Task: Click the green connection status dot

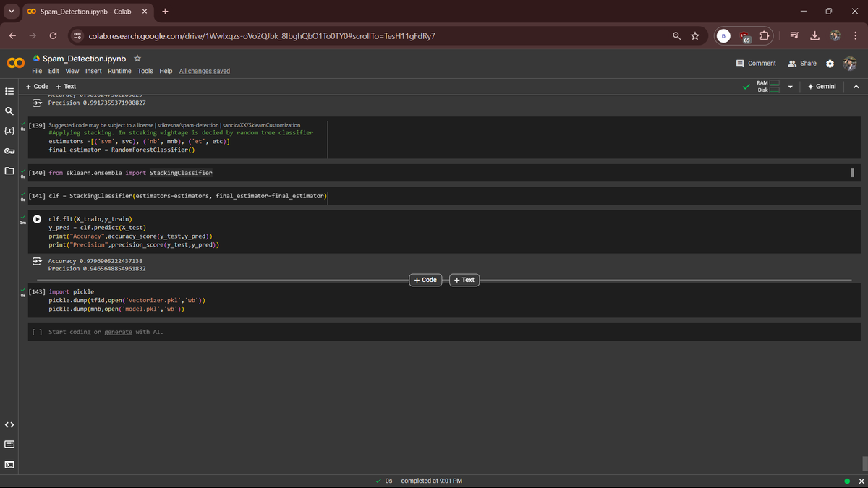Action: [x=847, y=481]
